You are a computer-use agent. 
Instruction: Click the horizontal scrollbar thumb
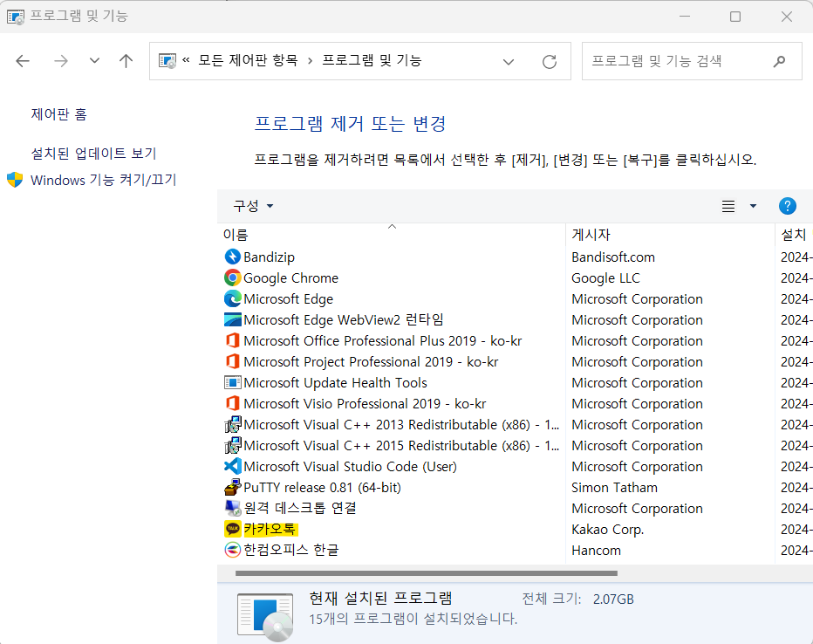point(427,573)
